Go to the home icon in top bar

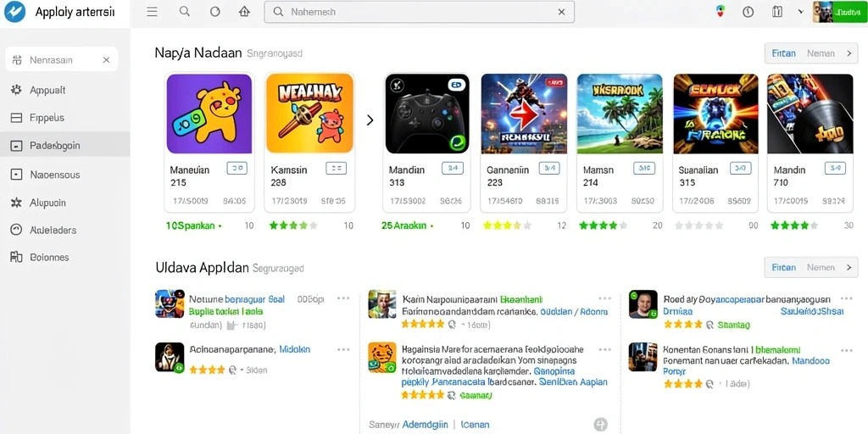(244, 12)
